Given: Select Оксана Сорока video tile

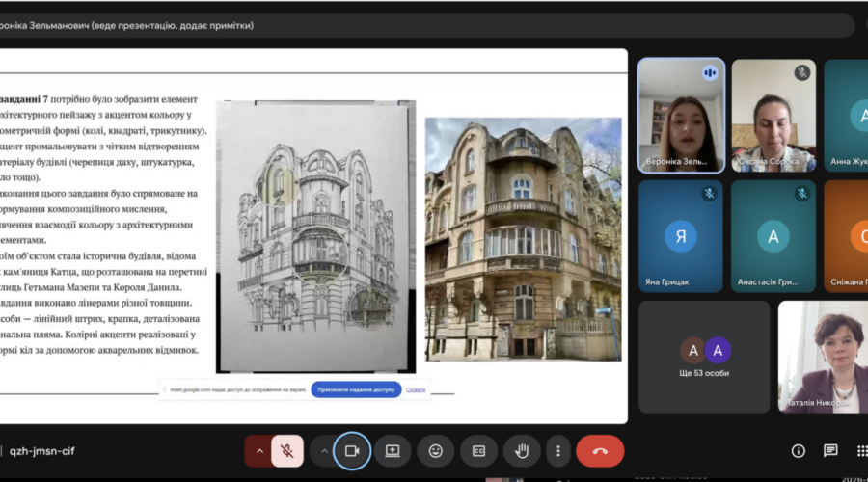Looking at the screenshot, I should 773,116.
